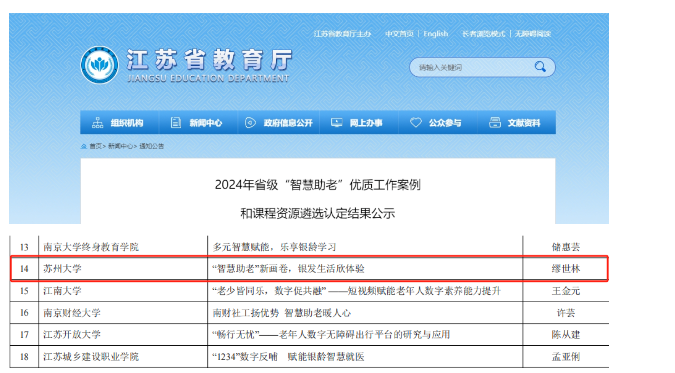This screenshot has height=373, width=675.
Task: Select the name cell 陈从建
Action: click(566, 335)
